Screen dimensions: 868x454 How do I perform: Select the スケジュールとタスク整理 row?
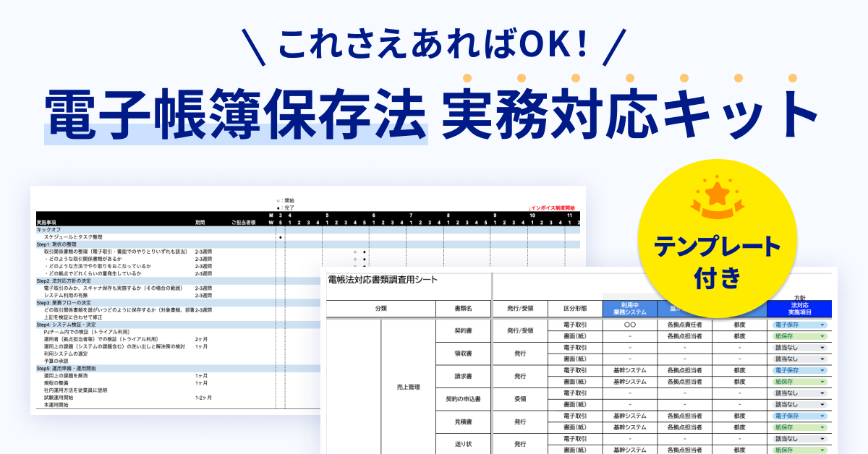308,236
